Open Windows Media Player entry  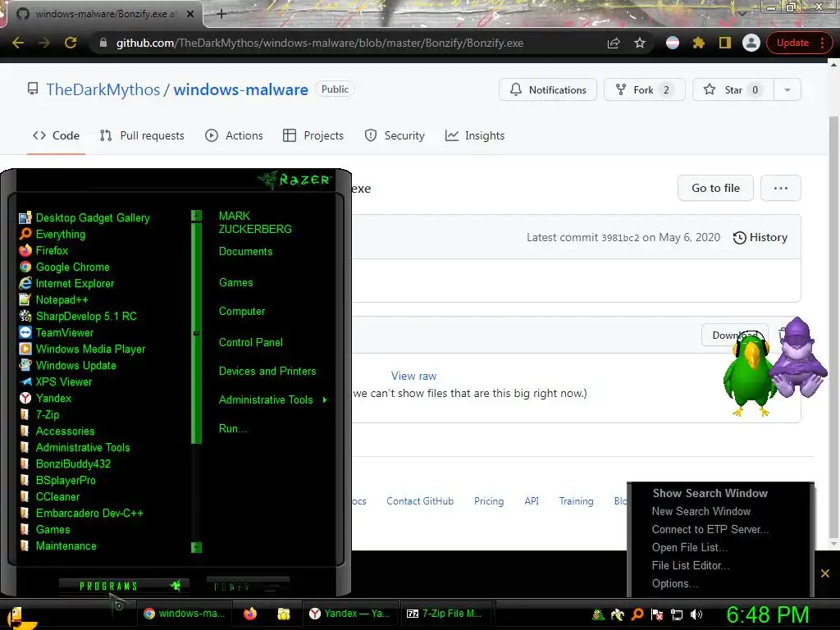[x=82, y=349]
